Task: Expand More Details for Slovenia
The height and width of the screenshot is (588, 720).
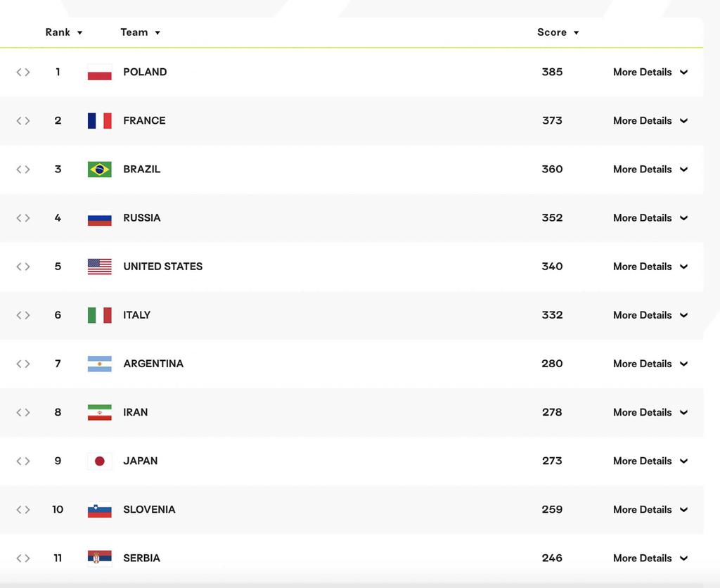Action: click(650, 510)
